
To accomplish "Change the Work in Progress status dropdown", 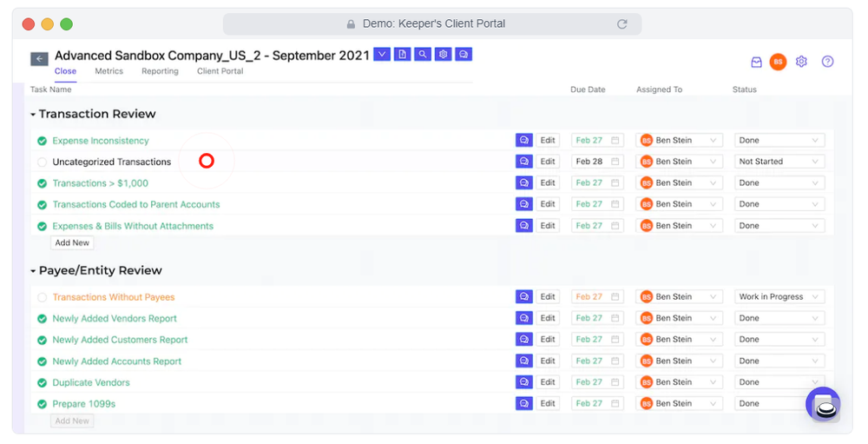I will click(x=779, y=296).
